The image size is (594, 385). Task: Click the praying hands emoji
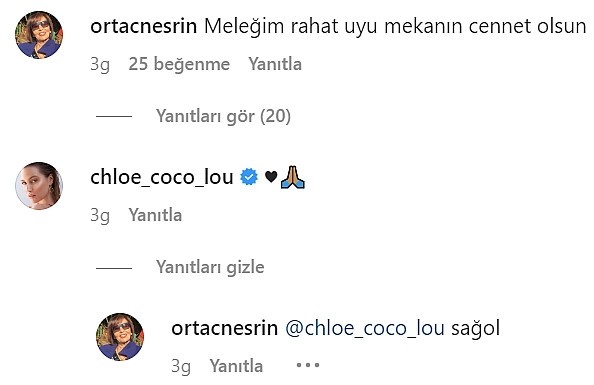click(293, 177)
